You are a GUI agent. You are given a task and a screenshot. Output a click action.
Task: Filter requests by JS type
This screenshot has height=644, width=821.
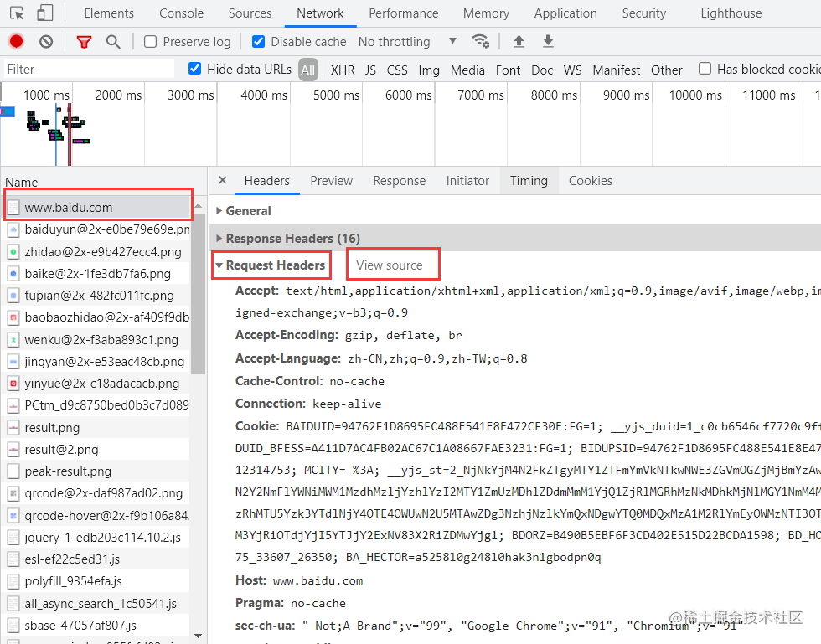tap(370, 70)
